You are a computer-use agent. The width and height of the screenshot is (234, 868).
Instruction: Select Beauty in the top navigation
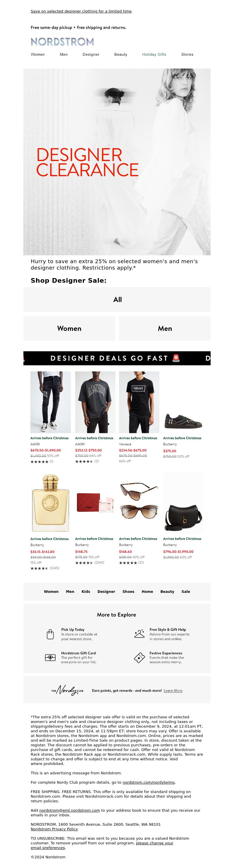pos(121,54)
